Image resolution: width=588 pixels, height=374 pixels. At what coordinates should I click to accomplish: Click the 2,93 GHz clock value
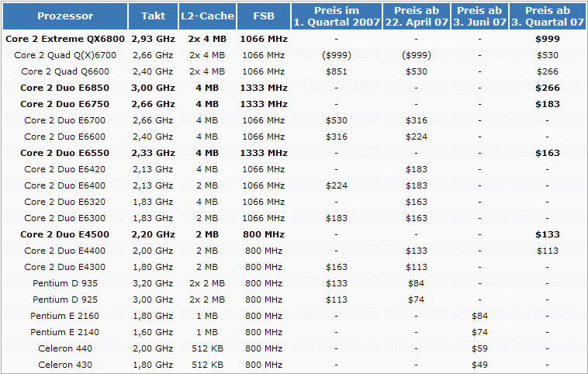(x=153, y=39)
